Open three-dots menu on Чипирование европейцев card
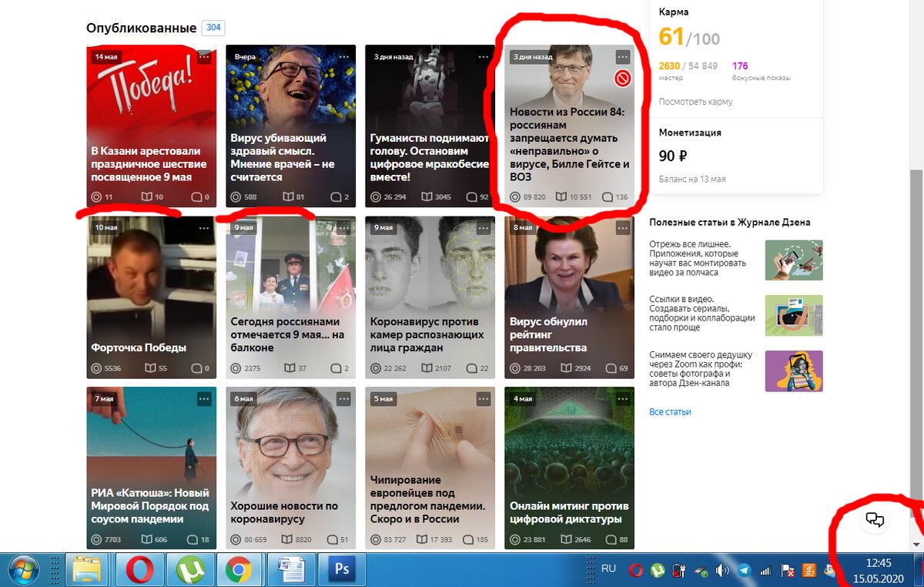The width and height of the screenshot is (924, 587). tap(483, 399)
